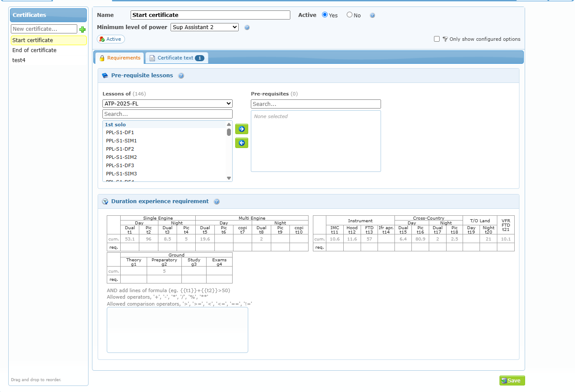Select lesson PPL-S1-DF3
Image resolution: width=575 pixels, height=392 pixels.
[164, 166]
